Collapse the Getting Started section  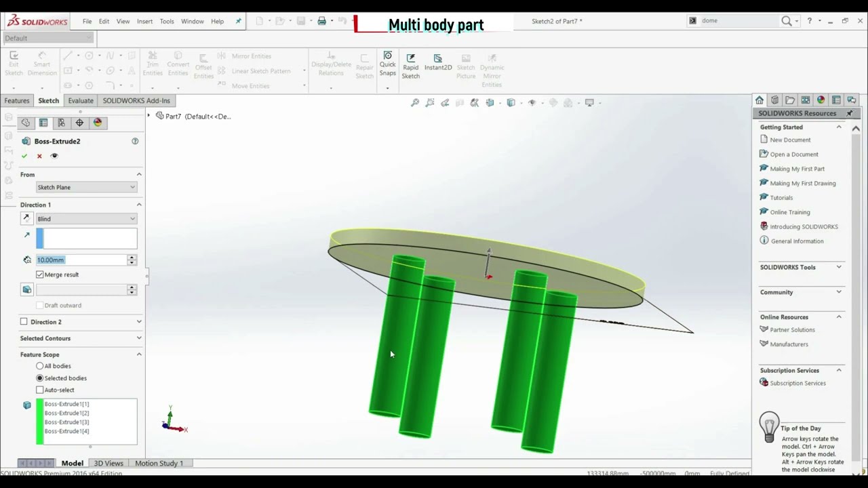click(x=839, y=127)
